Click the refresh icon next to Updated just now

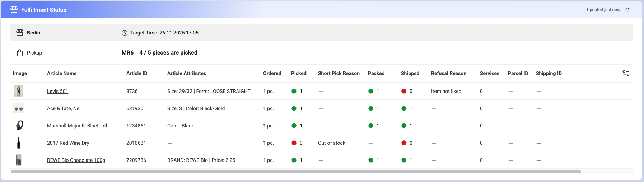pyautogui.click(x=627, y=10)
